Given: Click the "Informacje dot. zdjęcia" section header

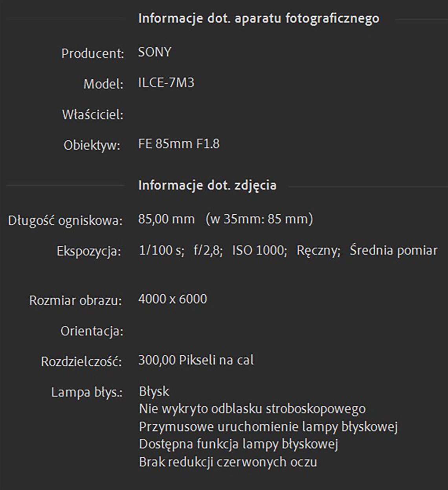Looking at the screenshot, I should click(x=207, y=185).
